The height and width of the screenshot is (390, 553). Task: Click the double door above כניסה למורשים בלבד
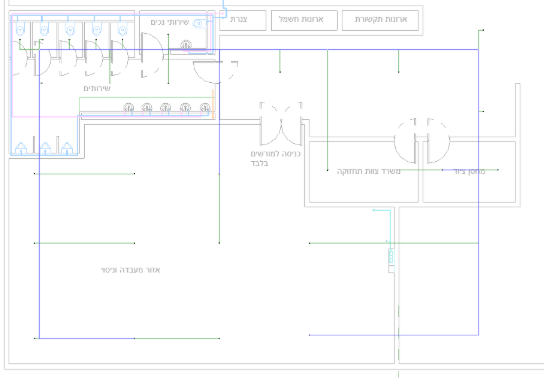[x=281, y=124]
